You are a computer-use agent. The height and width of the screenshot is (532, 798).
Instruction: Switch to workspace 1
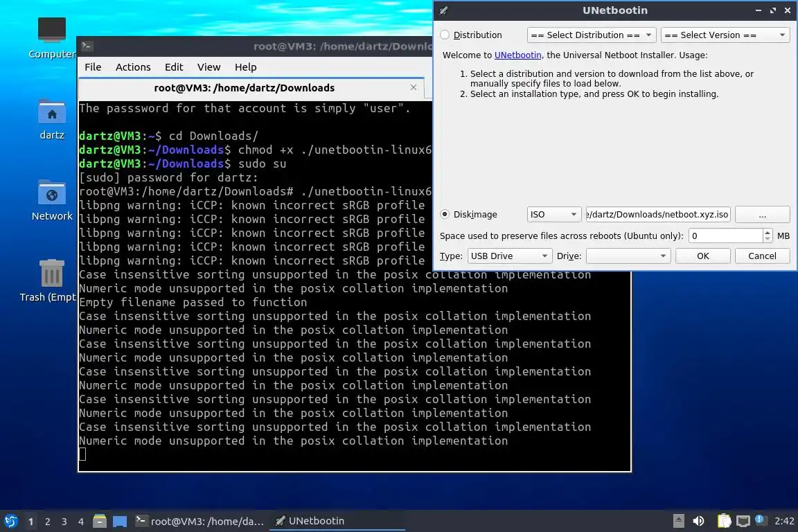(x=31, y=522)
